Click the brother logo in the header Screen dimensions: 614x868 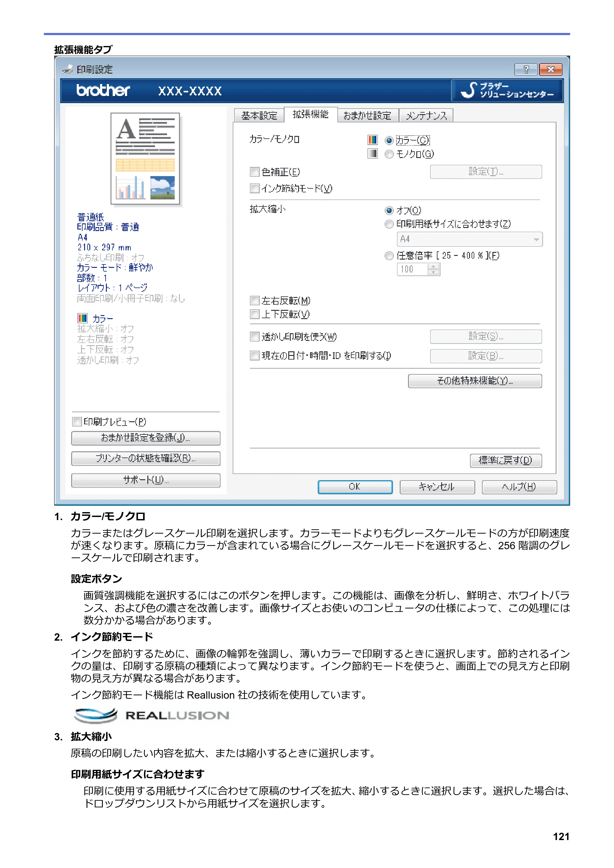coord(103,90)
